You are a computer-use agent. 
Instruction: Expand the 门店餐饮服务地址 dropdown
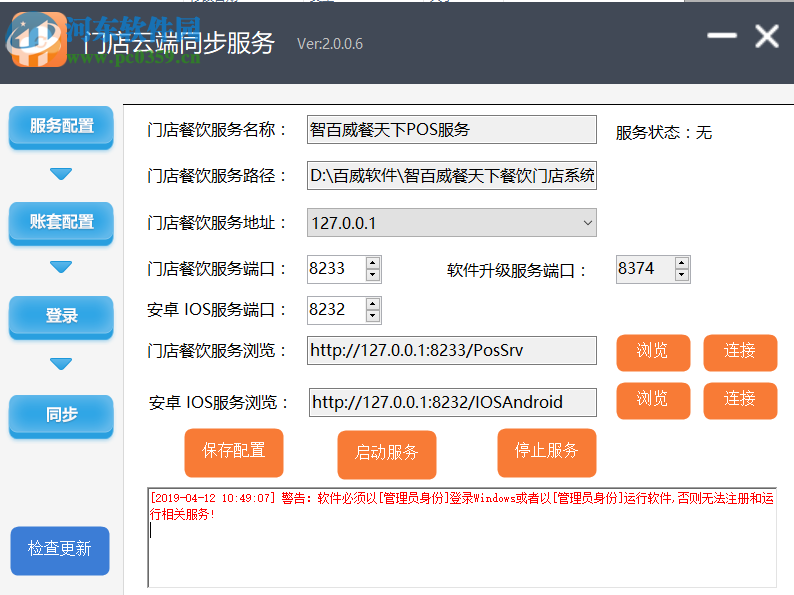coord(587,223)
